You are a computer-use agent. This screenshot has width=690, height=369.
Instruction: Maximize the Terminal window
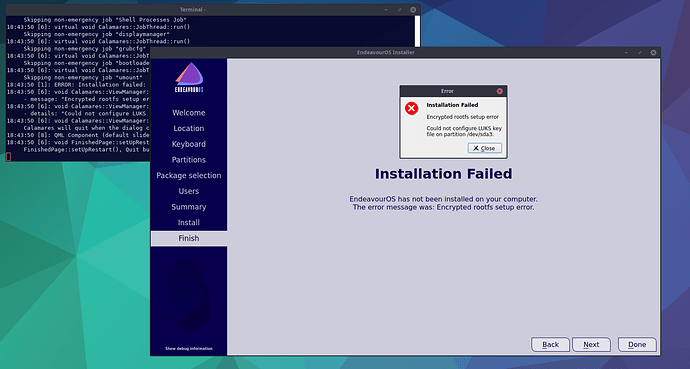(x=400, y=10)
